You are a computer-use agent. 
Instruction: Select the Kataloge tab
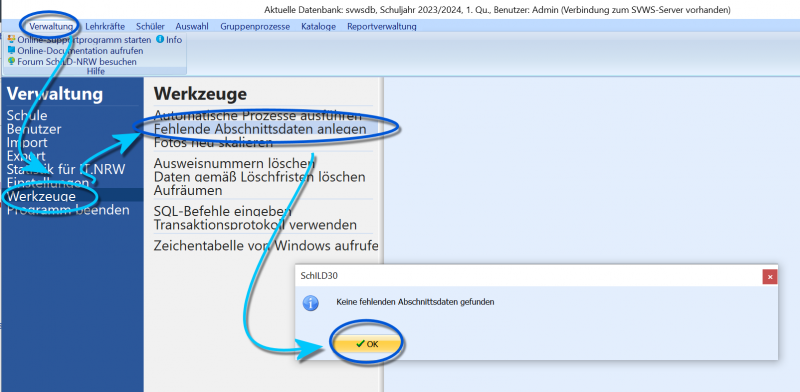pos(318,27)
